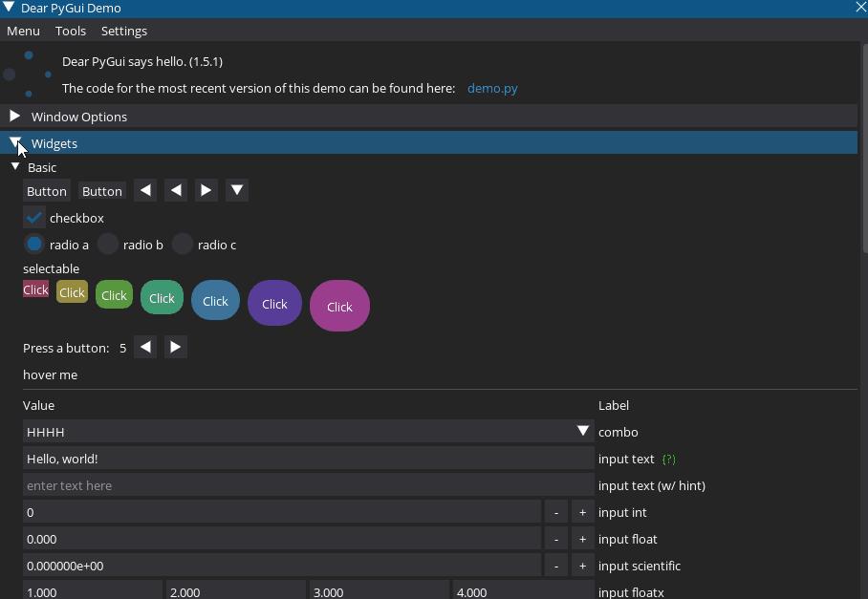Screen dimensions: 868x599
Task: Toggle the checkbox widget
Action: (x=33, y=218)
